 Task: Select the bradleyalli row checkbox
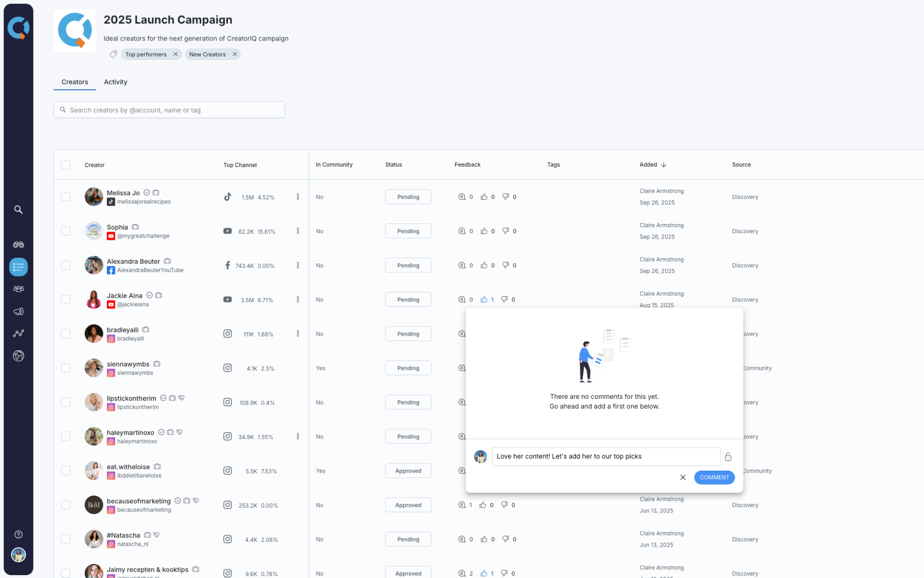[66, 334]
